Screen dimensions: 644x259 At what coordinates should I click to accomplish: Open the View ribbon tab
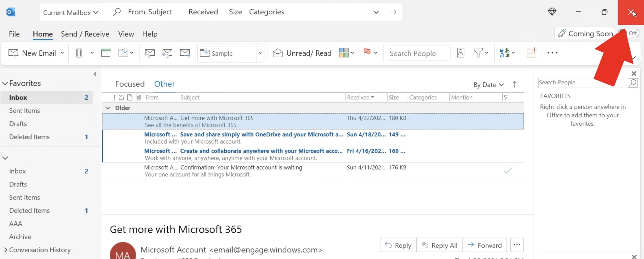126,34
